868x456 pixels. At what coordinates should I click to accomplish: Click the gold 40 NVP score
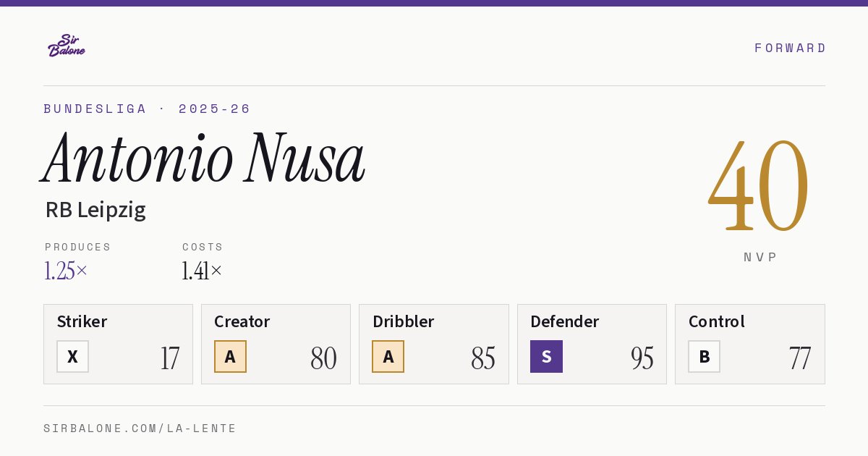759,186
